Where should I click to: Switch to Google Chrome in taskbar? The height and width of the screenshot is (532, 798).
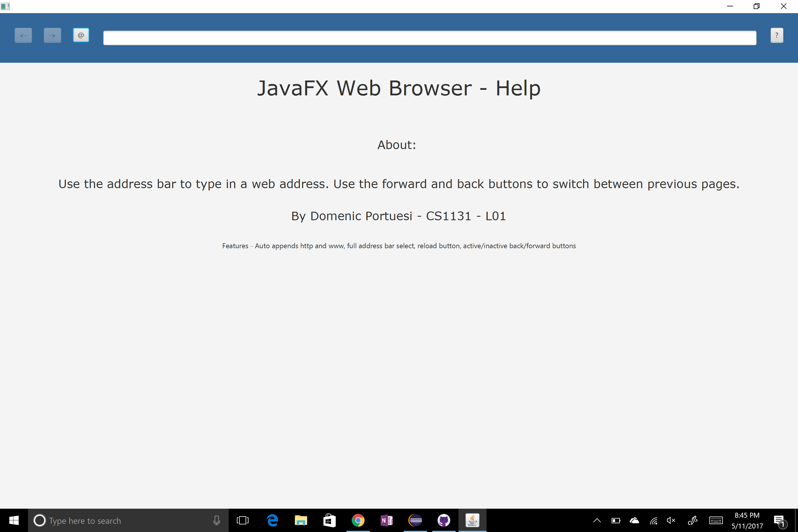click(358, 520)
